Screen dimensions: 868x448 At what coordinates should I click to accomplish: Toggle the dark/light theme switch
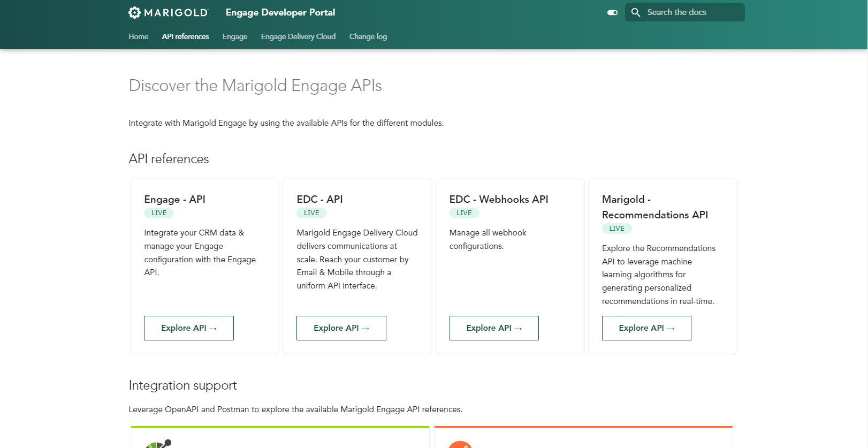[x=612, y=12]
